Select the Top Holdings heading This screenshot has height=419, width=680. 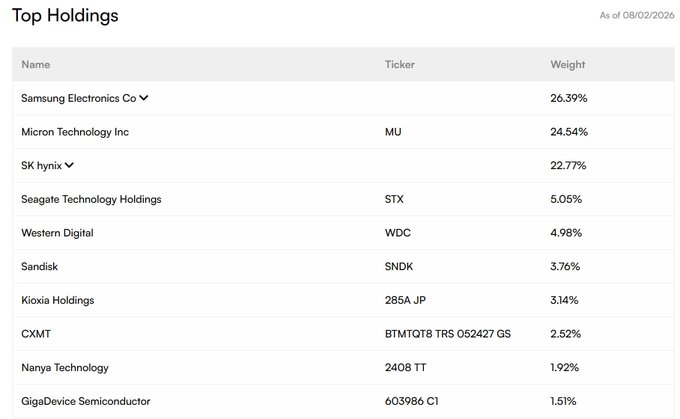point(65,16)
